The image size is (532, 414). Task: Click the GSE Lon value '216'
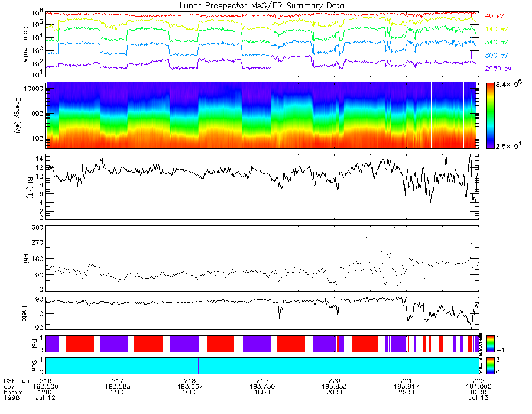(46, 381)
